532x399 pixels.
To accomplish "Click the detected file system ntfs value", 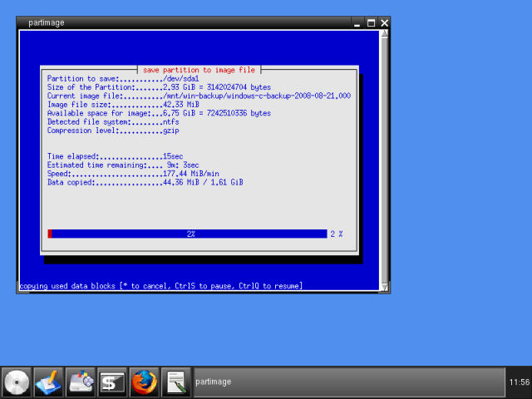I will pos(171,122).
